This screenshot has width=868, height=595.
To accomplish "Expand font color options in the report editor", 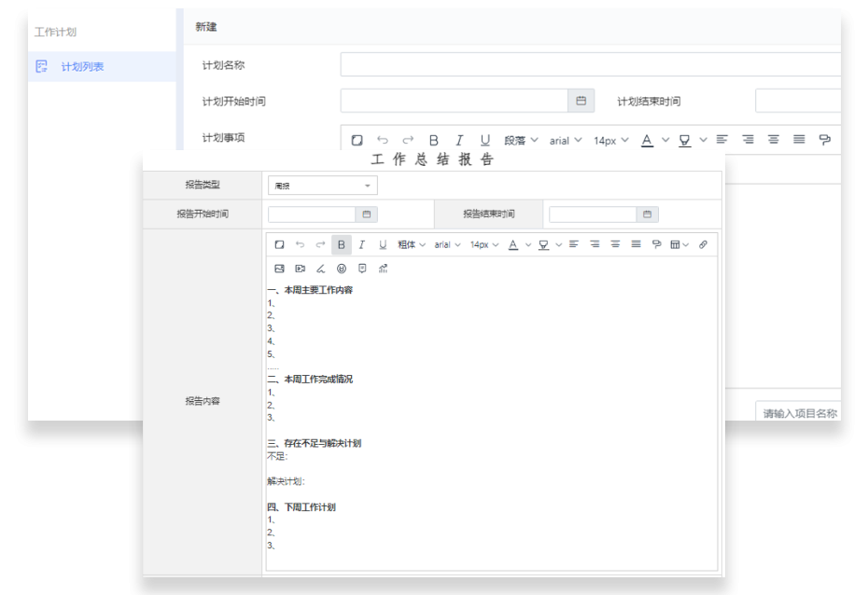I will point(528,245).
